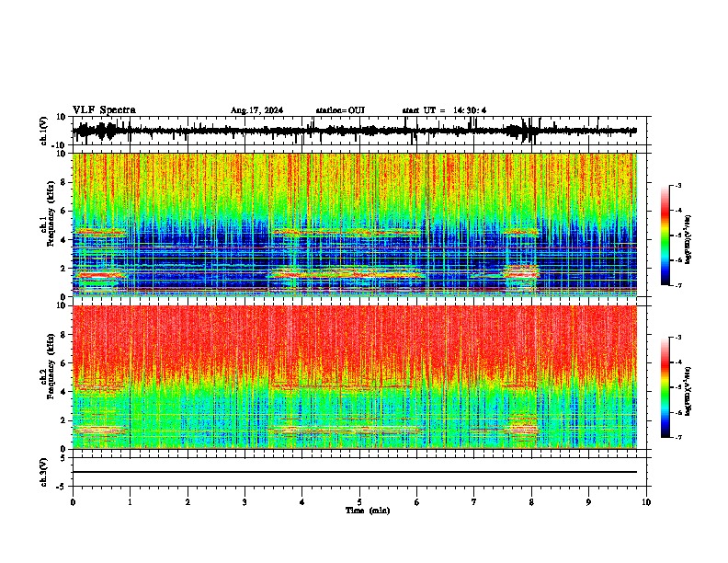Click the "-3" label on ch.1 colorbar
The image size is (728, 563).
[677, 185]
